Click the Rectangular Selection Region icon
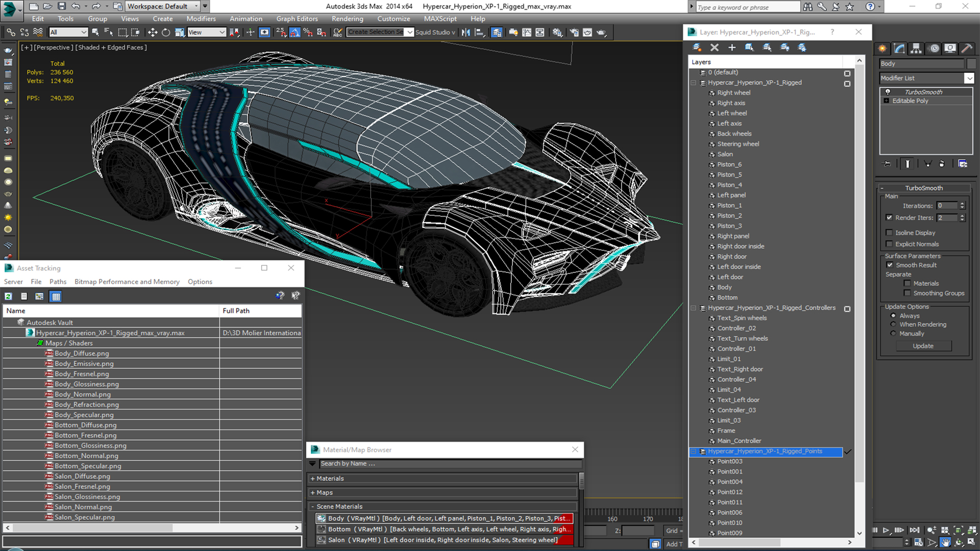 [122, 32]
